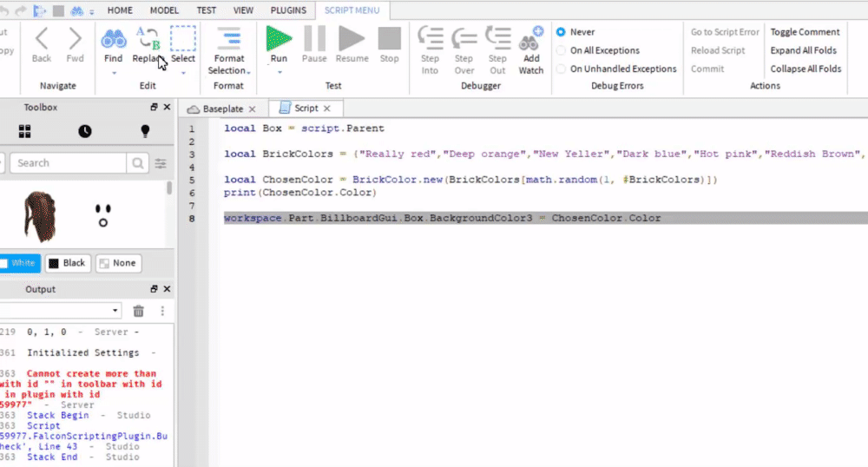
Task: Click the Toolbox search magnifier button
Action: 137,163
